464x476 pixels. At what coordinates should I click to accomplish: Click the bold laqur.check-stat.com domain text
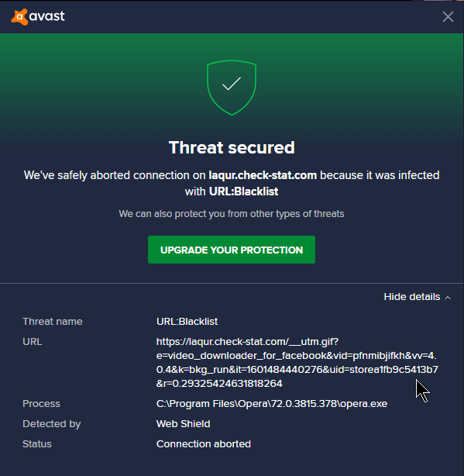point(263,175)
